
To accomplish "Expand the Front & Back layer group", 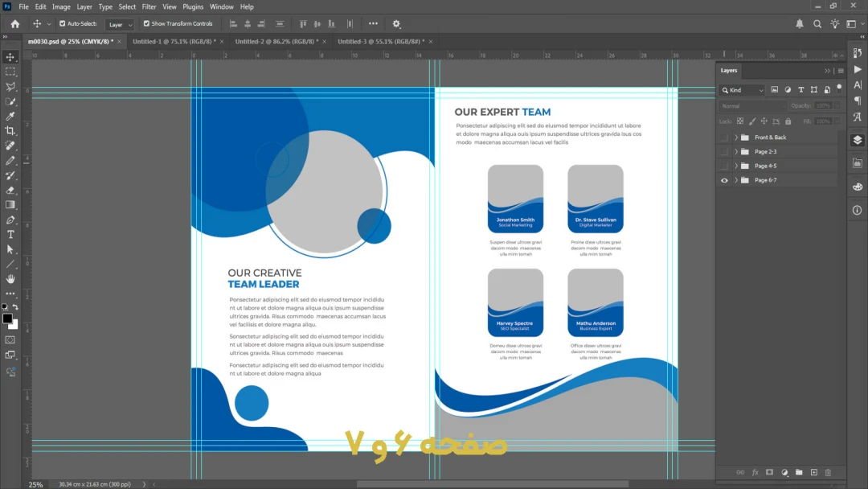I will pos(735,138).
